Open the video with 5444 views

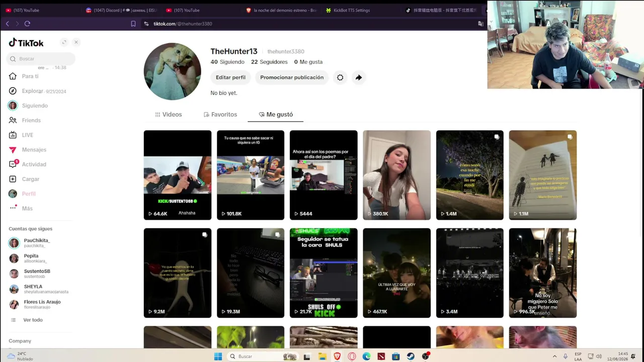click(x=324, y=175)
